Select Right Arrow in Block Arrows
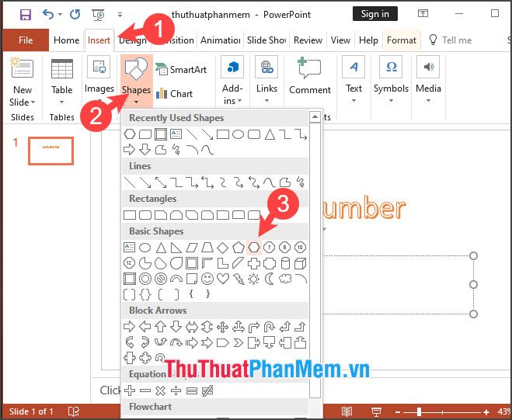This screenshot has width=512, height=420. click(129, 327)
